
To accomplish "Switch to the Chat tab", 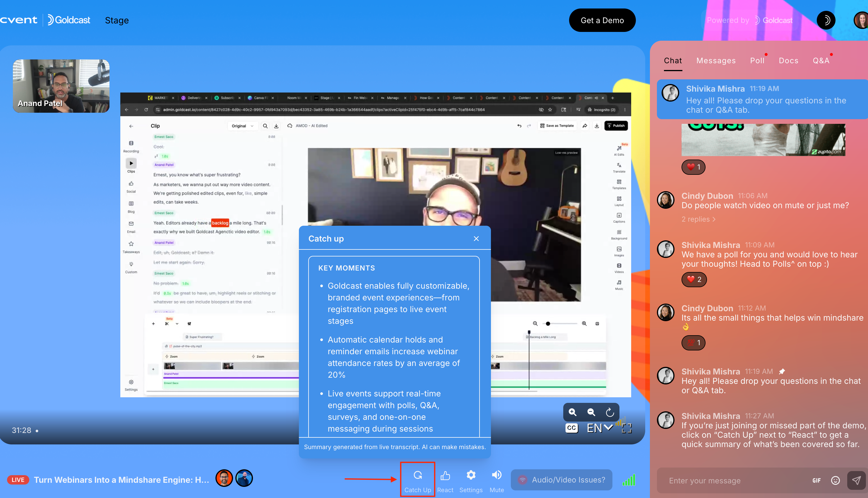I will click(673, 61).
